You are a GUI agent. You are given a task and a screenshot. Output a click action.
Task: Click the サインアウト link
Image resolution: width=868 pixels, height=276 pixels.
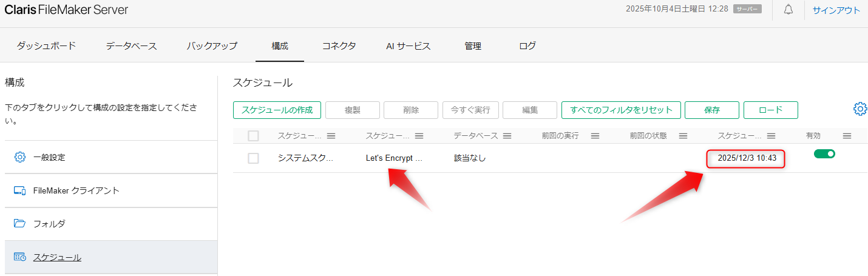point(836,10)
